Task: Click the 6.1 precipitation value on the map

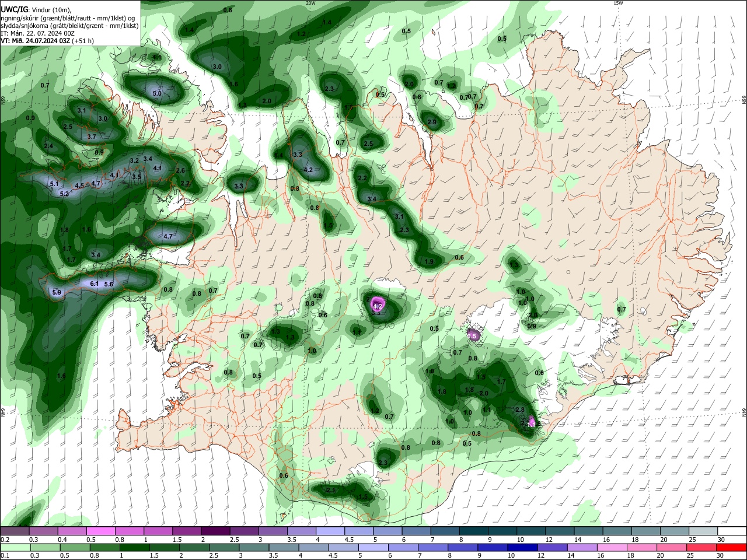Action: (x=95, y=283)
